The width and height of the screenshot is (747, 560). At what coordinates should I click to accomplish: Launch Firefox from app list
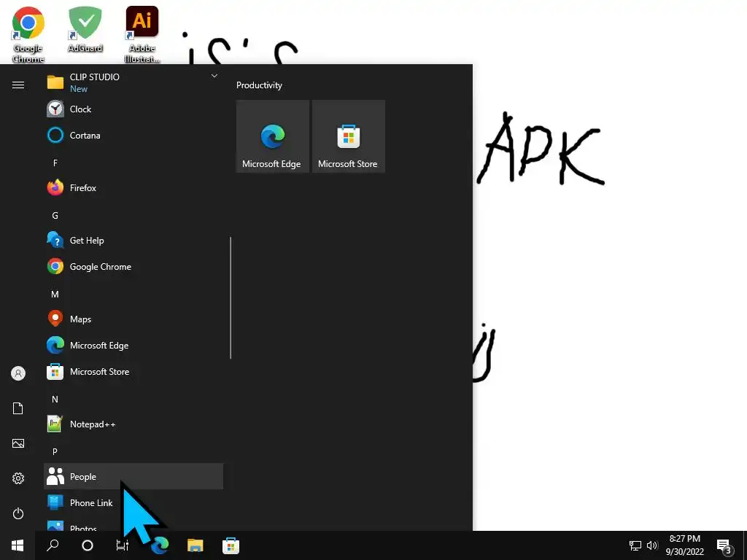pyautogui.click(x=133, y=187)
